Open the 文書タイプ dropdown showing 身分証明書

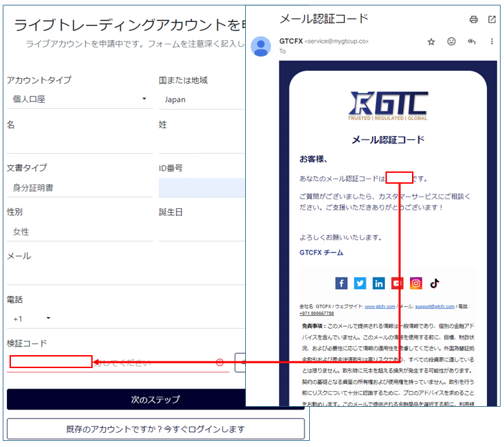click(x=80, y=188)
